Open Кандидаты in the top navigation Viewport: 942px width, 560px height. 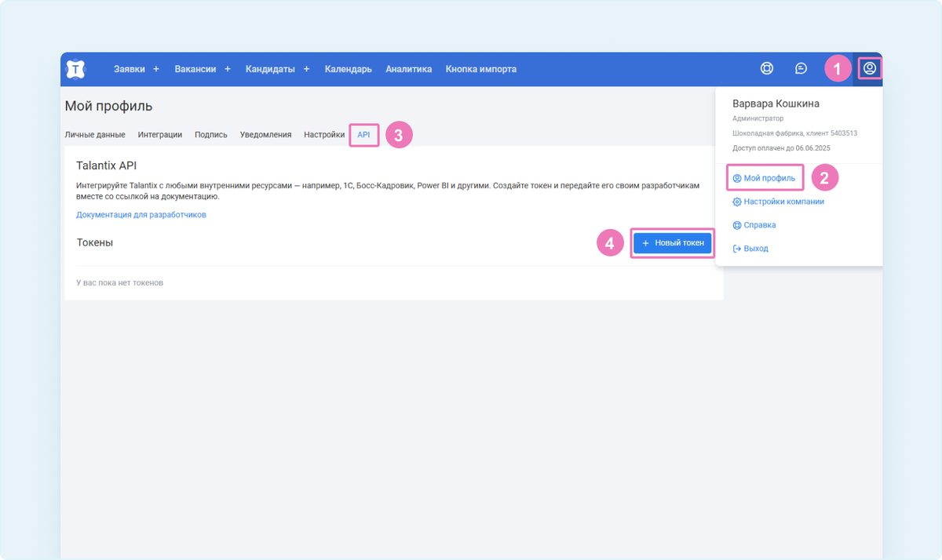point(270,69)
